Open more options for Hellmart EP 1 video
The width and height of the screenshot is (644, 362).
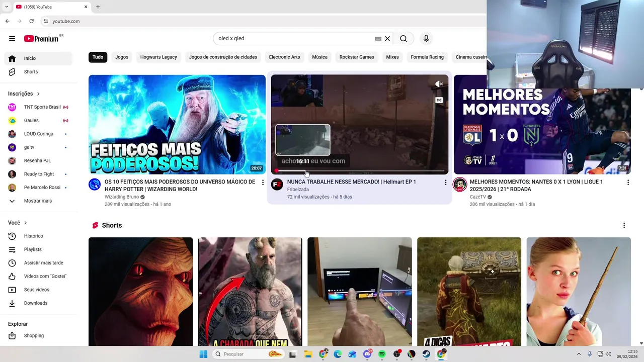click(x=445, y=183)
